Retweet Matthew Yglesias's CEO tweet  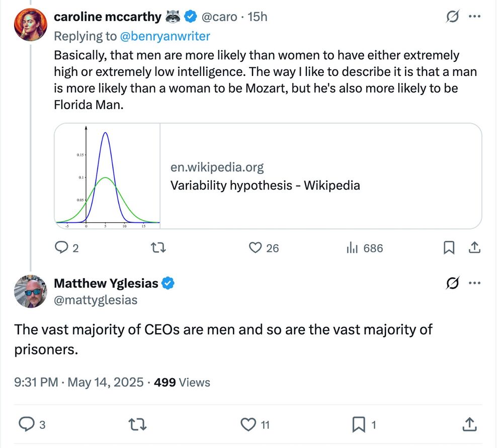[136, 424]
